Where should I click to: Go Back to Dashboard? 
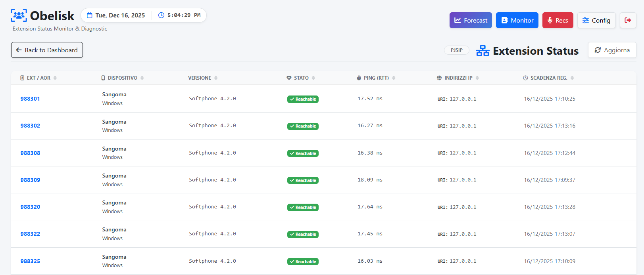click(47, 50)
